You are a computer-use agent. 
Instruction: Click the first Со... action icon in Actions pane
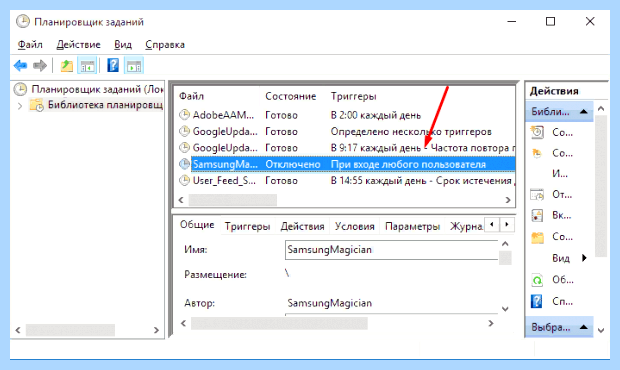pos(537,132)
